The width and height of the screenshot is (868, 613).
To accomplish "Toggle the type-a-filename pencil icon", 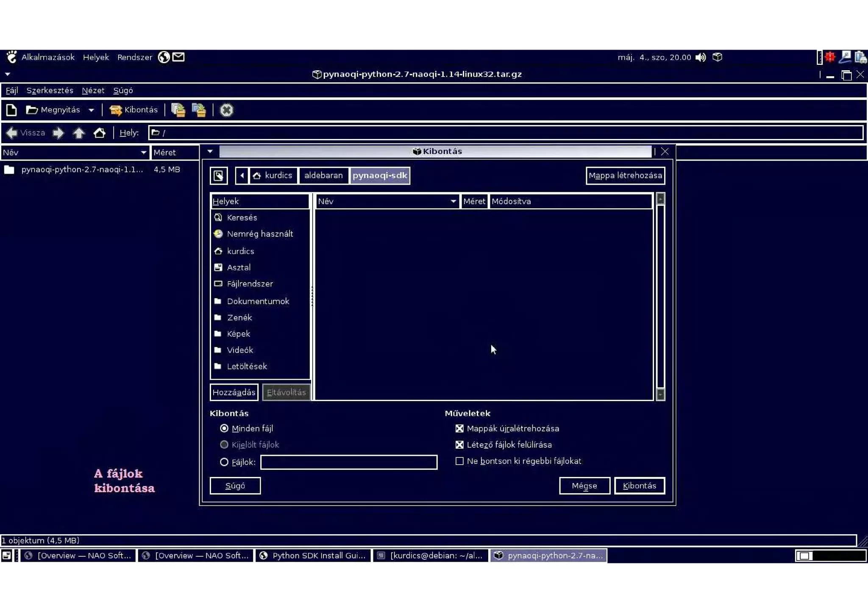I will (x=219, y=175).
